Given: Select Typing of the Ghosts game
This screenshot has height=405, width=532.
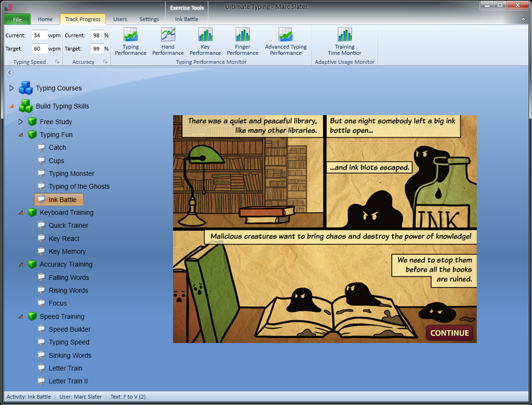Looking at the screenshot, I should pos(79,186).
